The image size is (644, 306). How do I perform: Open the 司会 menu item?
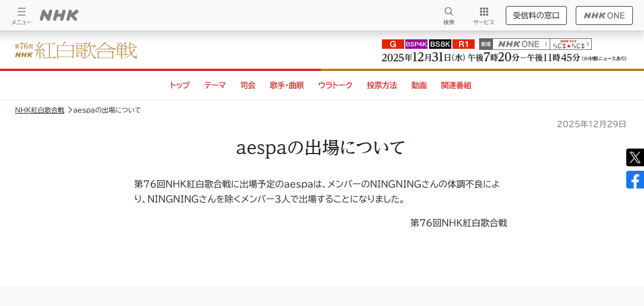coord(248,85)
